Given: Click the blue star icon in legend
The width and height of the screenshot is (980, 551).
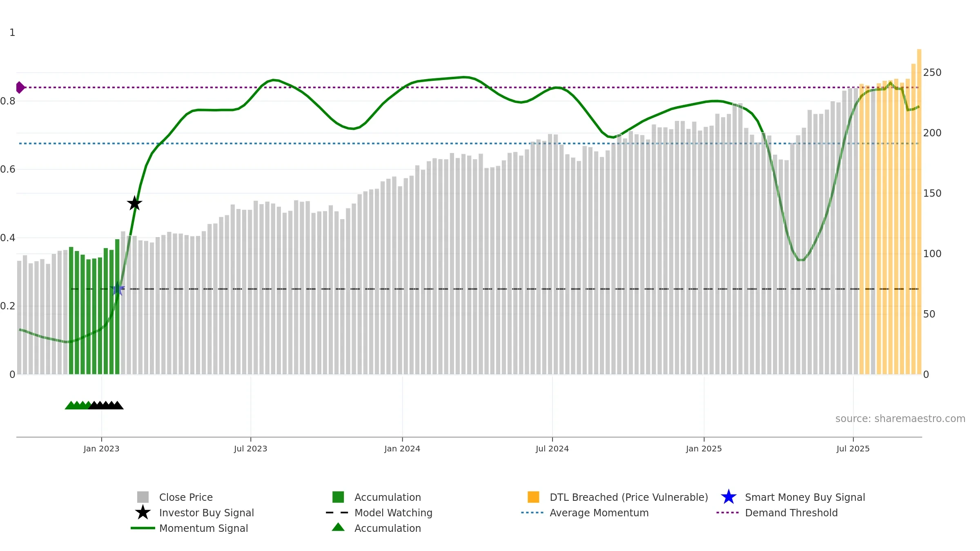Looking at the screenshot, I should coord(728,497).
